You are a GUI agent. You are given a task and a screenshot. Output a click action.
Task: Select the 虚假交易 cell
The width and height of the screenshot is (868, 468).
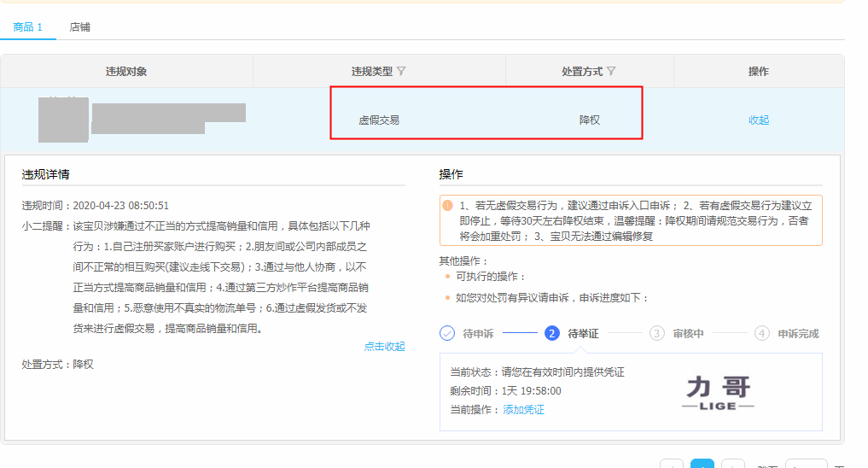(x=379, y=120)
